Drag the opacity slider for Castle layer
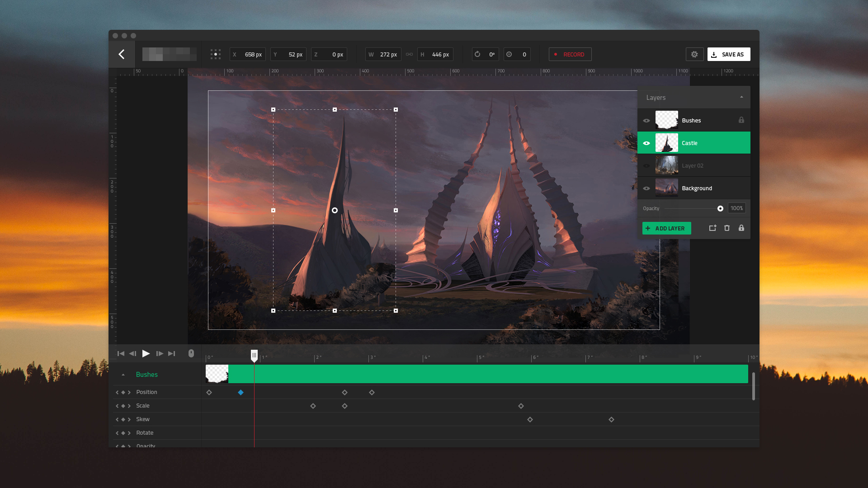The height and width of the screenshot is (488, 868). (720, 208)
